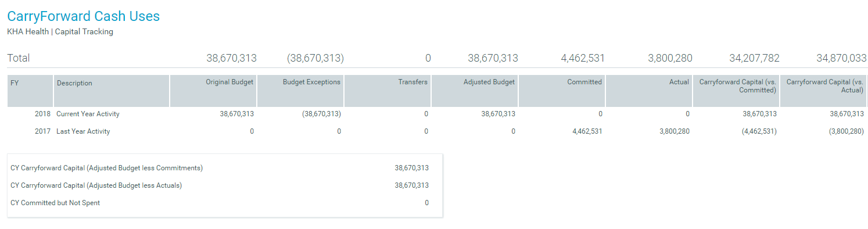Click the Original Budget column header

point(213,91)
